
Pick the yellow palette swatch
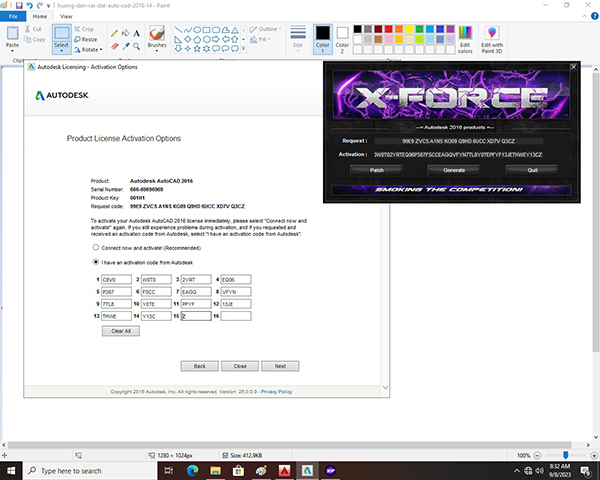[409, 29]
